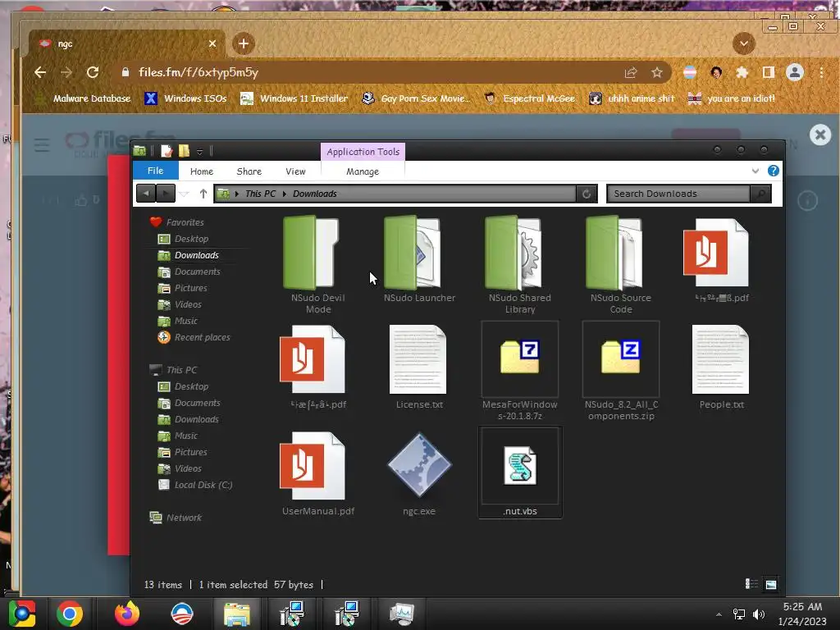Open Explorer help question mark
The width and height of the screenshot is (840, 630).
coord(773,171)
